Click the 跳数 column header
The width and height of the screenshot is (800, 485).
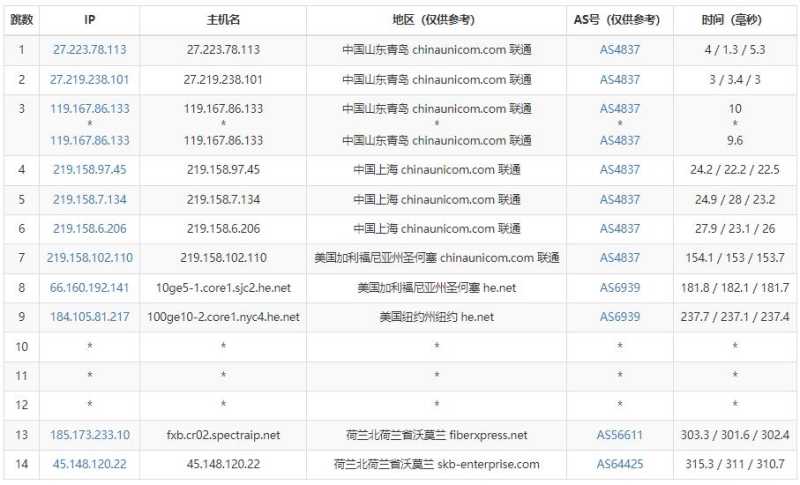pyautogui.click(x=21, y=20)
